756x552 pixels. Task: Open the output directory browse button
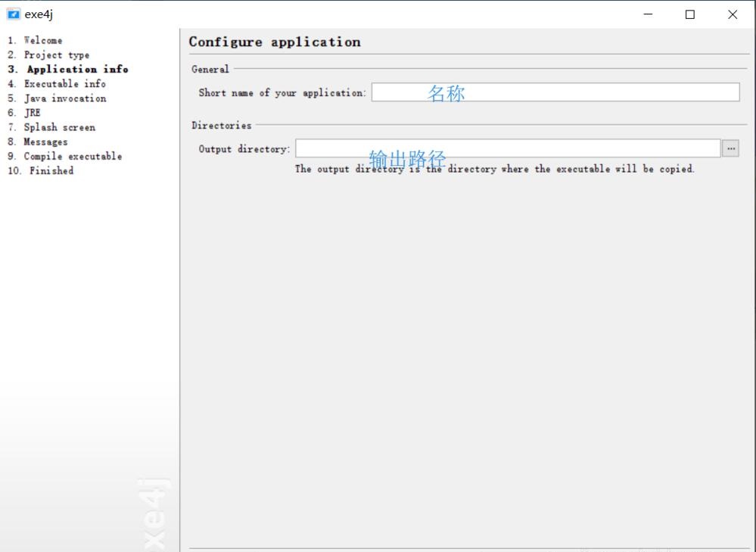tap(730, 148)
